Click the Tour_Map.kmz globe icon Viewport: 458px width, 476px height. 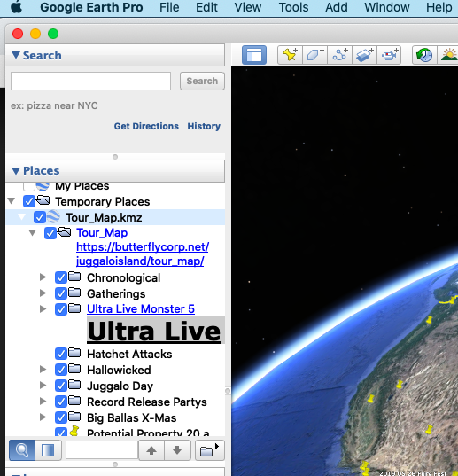(x=53, y=217)
